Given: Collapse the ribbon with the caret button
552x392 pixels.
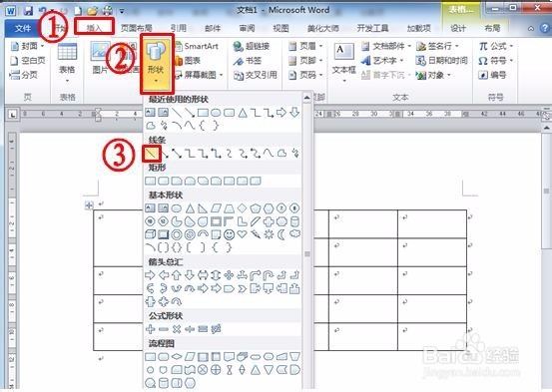Looking at the screenshot, I should pos(531,29).
